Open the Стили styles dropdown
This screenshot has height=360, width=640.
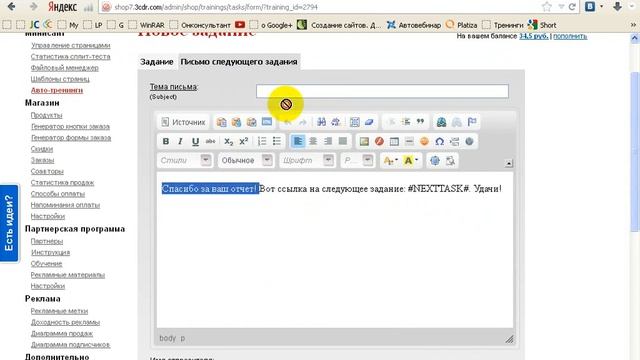[185, 160]
